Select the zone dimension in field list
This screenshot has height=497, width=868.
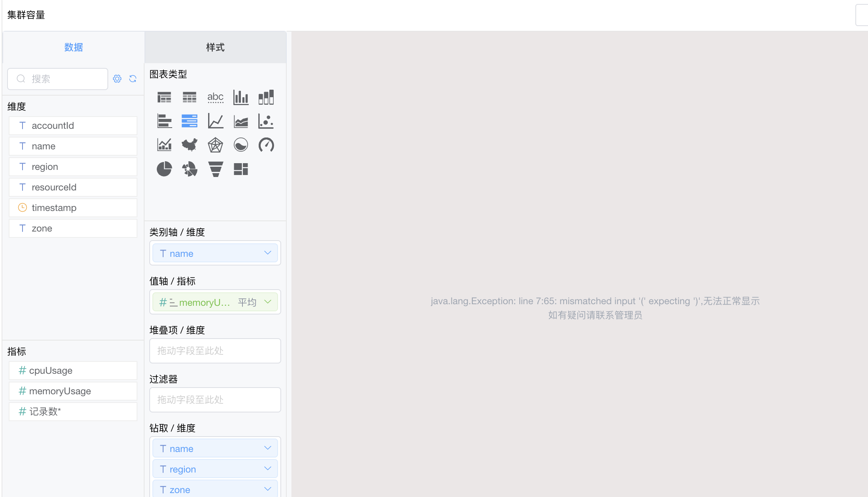73,228
